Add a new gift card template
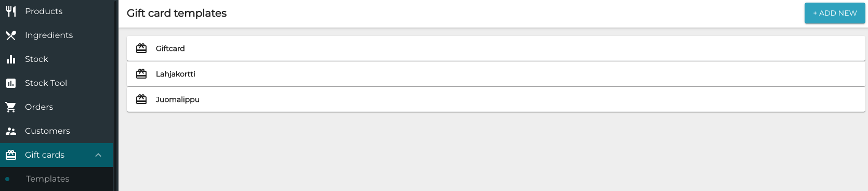Image resolution: width=868 pixels, height=191 pixels. 835,13
